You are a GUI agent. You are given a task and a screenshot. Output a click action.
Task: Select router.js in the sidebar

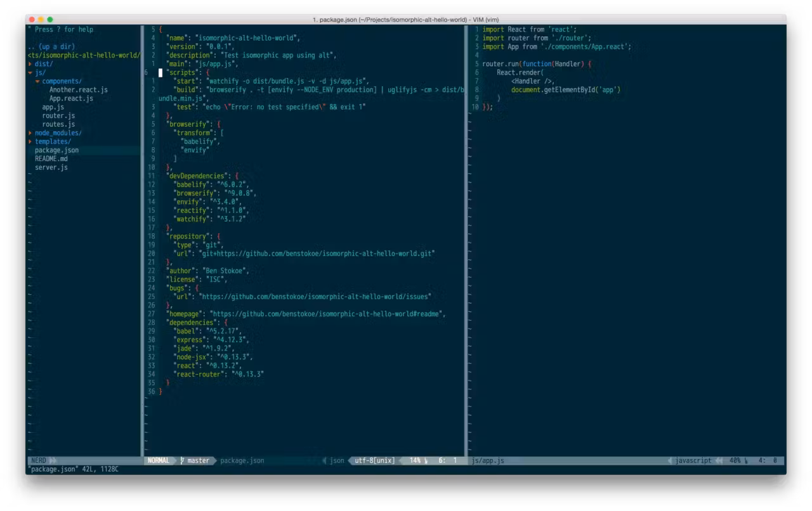pyautogui.click(x=58, y=116)
